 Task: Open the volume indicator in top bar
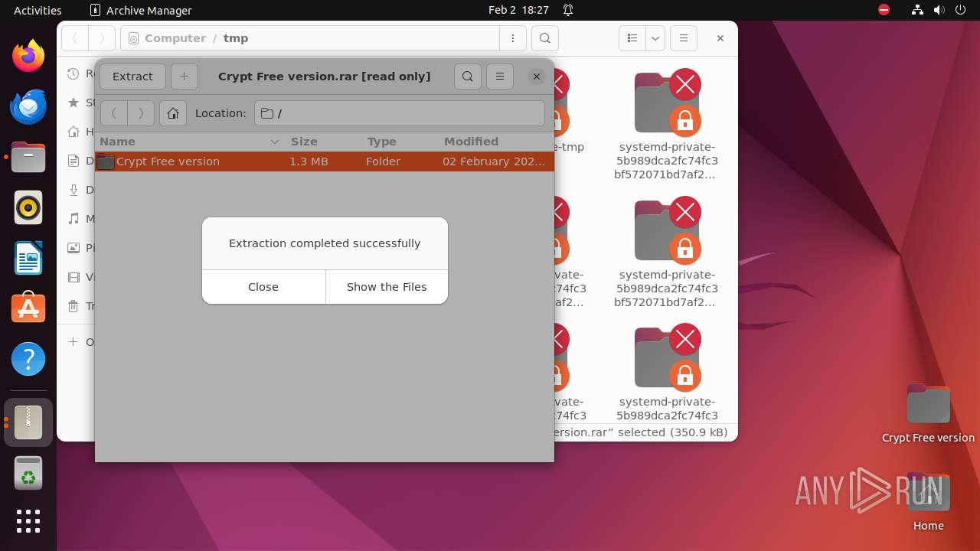[939, 10]
